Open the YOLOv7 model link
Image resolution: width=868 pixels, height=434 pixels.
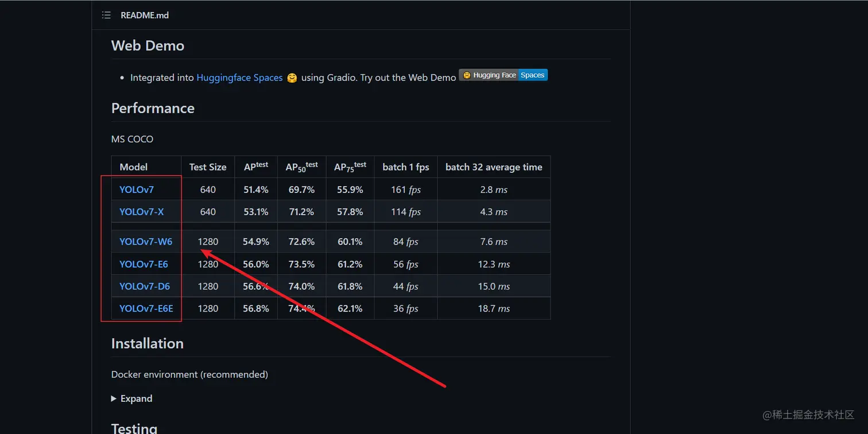[x=137, y=189]
